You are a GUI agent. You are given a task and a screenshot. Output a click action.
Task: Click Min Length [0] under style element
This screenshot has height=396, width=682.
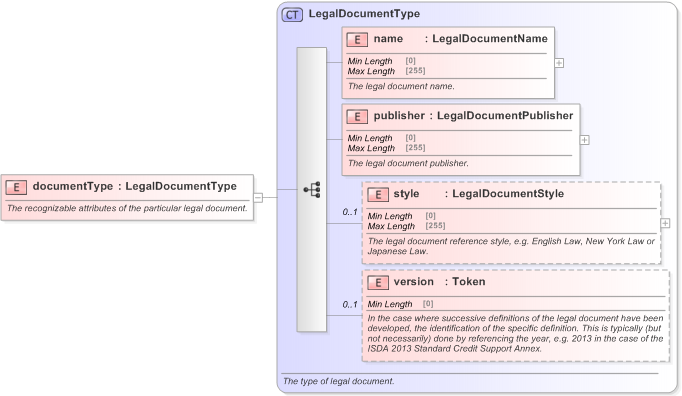(x=401, y=216)
